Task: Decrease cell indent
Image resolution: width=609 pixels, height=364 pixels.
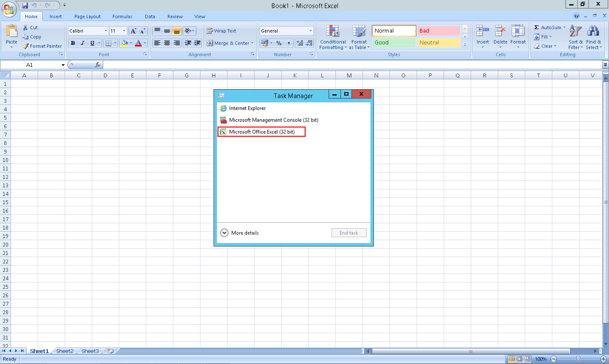Action: pos(188,43)
